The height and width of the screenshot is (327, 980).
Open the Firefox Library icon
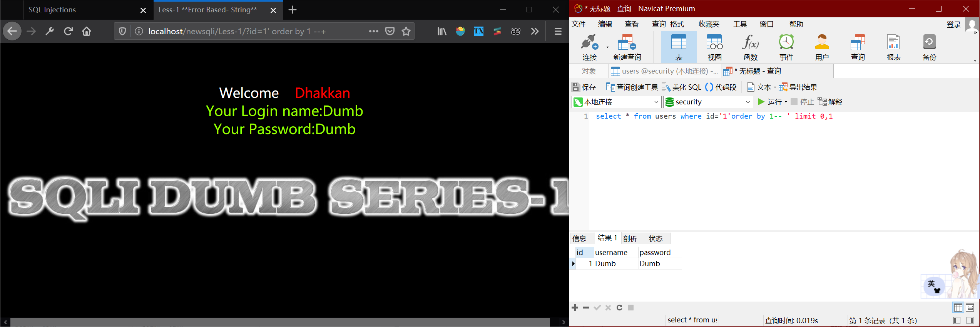tap(442, 31)
